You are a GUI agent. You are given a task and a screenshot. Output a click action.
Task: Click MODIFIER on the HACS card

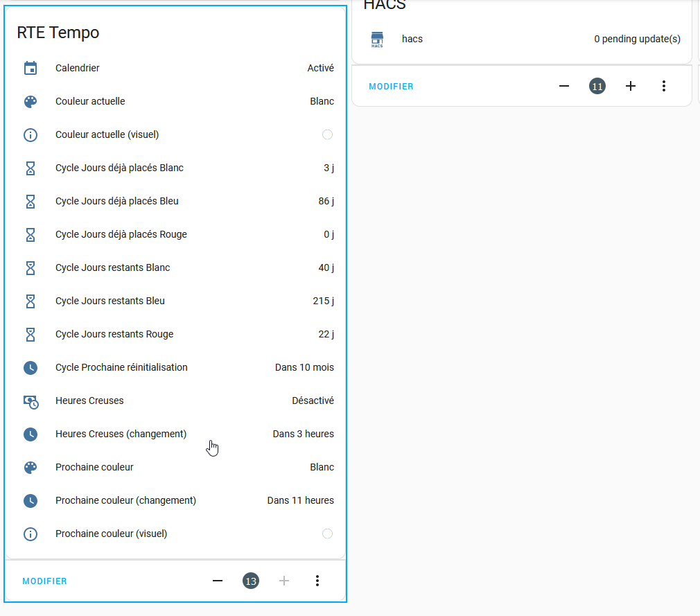point(391,87)
